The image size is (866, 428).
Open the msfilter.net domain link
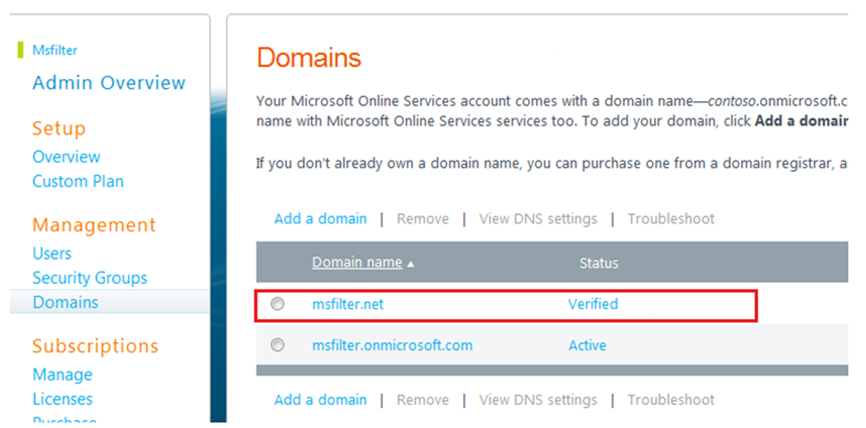coord(347,304)
